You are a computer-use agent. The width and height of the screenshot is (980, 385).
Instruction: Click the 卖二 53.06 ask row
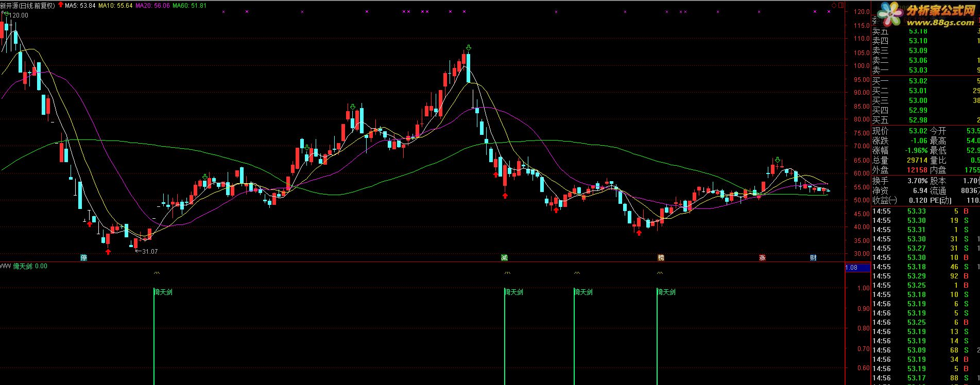tap(925, 60)
